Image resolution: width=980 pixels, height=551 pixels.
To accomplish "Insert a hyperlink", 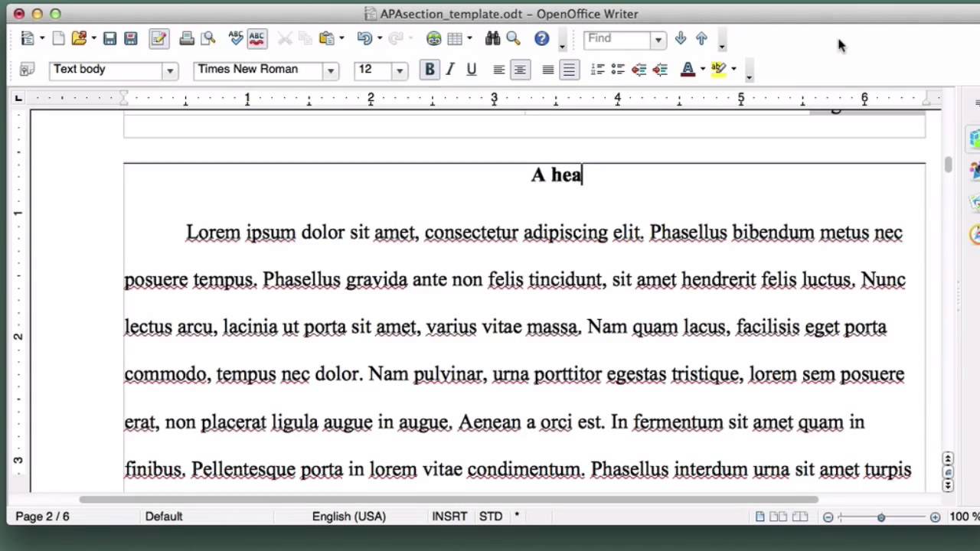I will (x=434, y=38).
